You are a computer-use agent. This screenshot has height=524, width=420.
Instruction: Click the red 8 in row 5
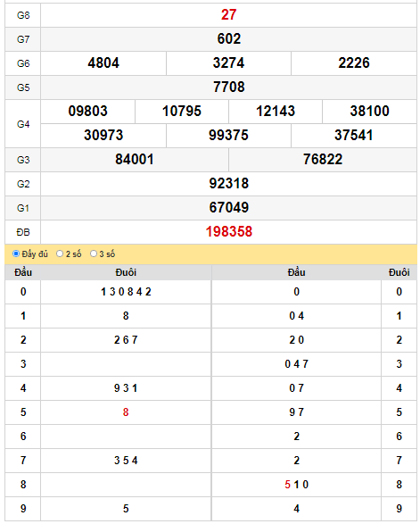click(126, 412)
